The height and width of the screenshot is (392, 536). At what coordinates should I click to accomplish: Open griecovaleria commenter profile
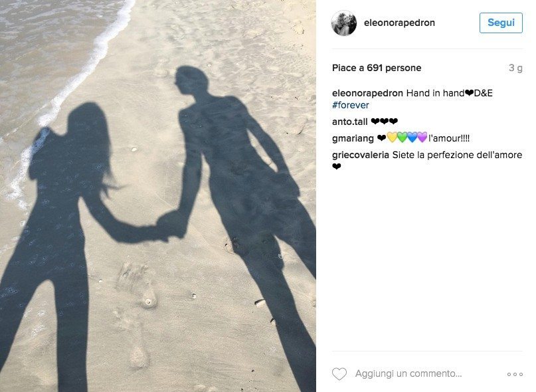360,155
